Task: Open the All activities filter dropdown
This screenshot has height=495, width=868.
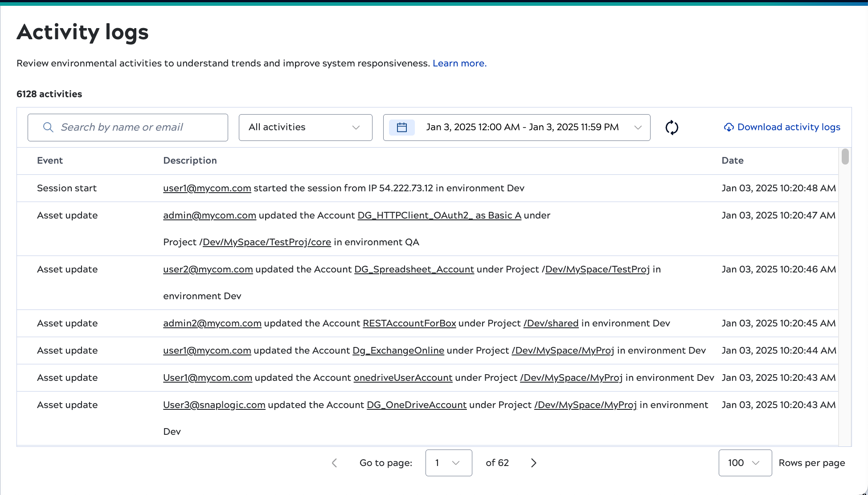Action: click(x=305, y=128)
